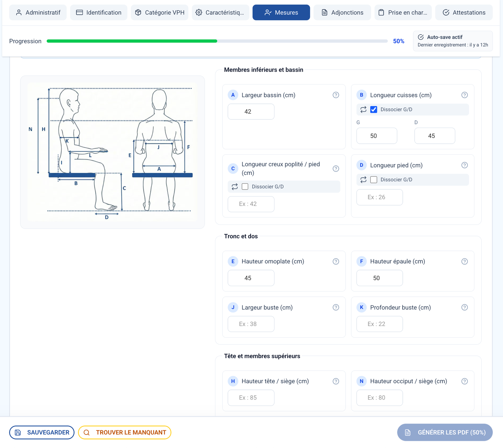Image resolution: width=503 pixels, height=448 pixels.
Task: Click help icon for Profondeur buste
Action: coord(464,307)
